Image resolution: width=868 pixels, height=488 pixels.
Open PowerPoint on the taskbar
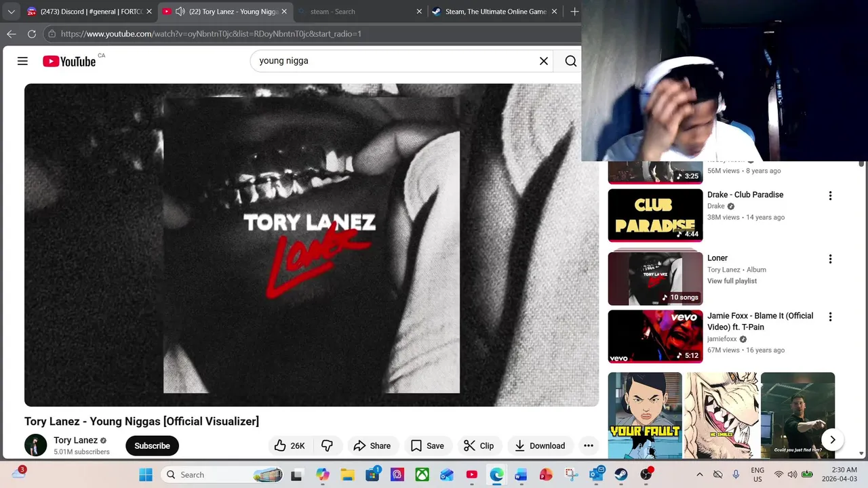(x=546, y=474)
